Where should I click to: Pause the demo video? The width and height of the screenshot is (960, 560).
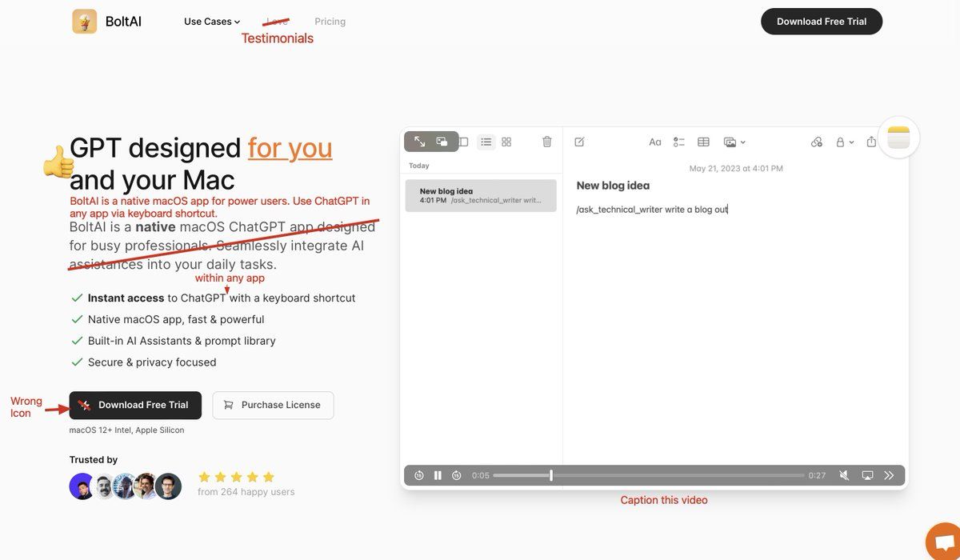coord(438,475)
